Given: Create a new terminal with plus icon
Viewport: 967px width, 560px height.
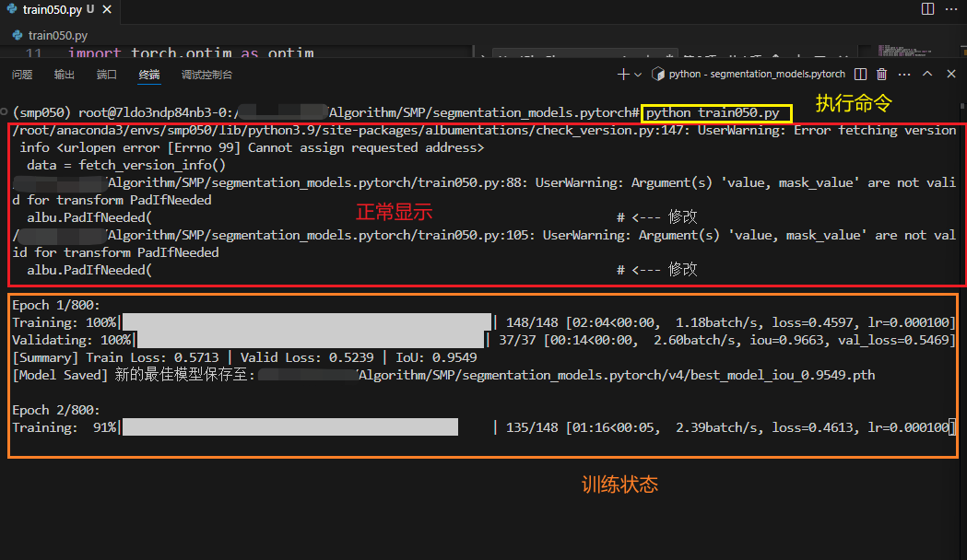Looking at the screenshot, I should (x=623, y=74).
